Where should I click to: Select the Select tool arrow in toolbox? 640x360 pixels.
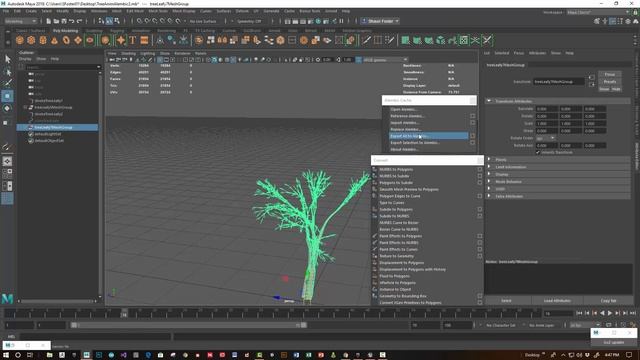[x=7, y=59]
